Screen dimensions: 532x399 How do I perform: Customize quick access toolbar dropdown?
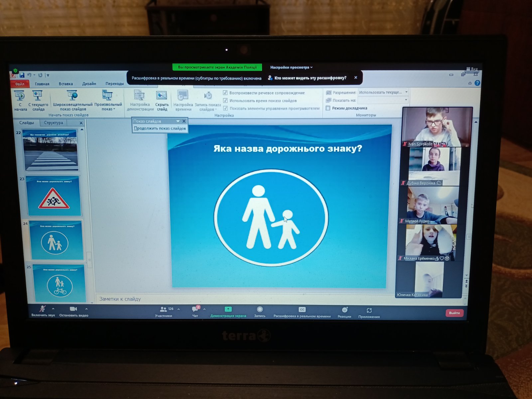coord(48,75)
